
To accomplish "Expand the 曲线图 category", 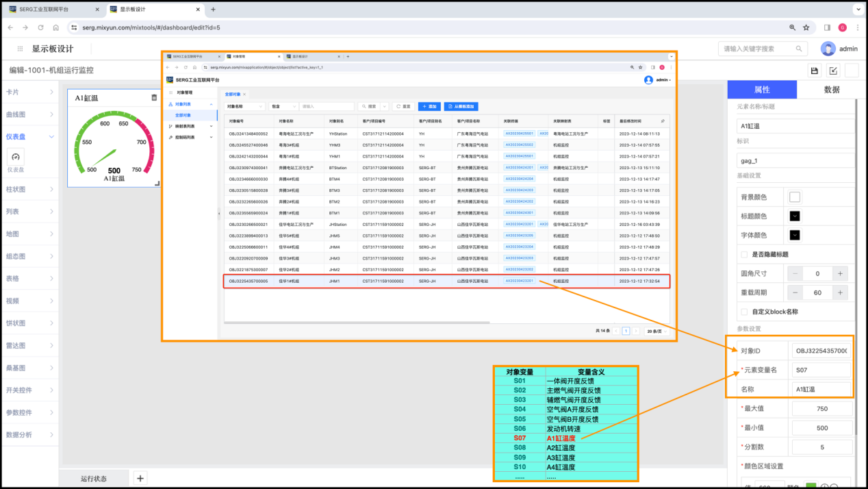I will 51,114.
